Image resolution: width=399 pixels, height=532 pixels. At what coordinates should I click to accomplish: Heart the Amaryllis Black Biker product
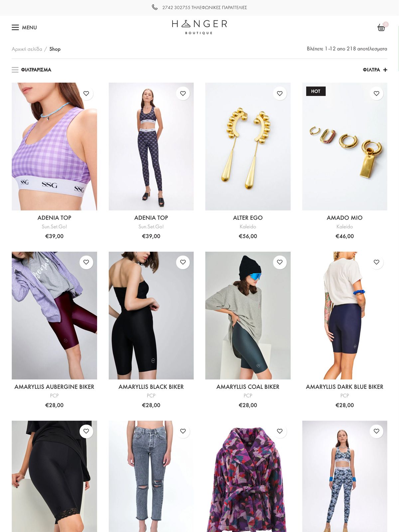pos(183,262)
